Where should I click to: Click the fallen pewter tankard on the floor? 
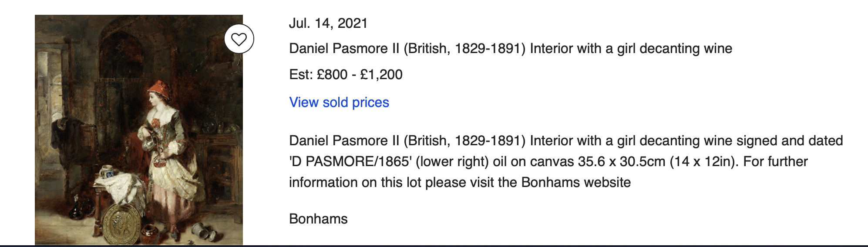click(x=205, y=231)
